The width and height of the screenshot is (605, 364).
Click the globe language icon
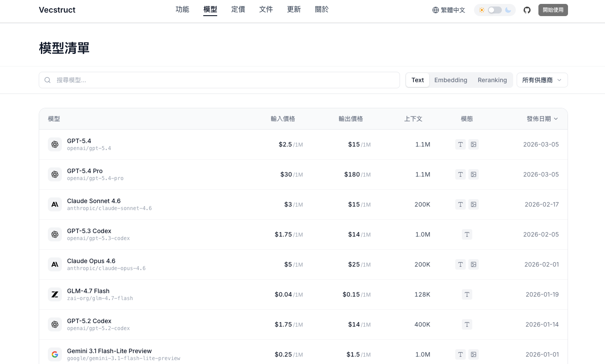coord(436,10)
